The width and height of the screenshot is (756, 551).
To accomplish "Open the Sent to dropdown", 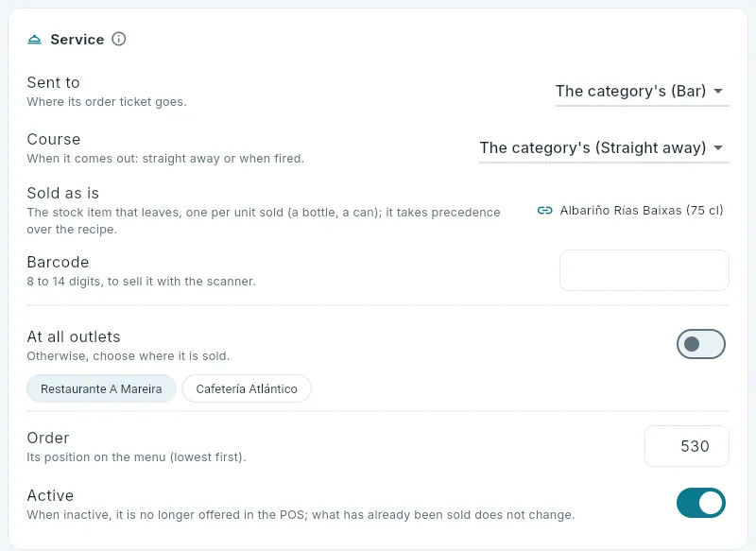I will pos(642,92).
